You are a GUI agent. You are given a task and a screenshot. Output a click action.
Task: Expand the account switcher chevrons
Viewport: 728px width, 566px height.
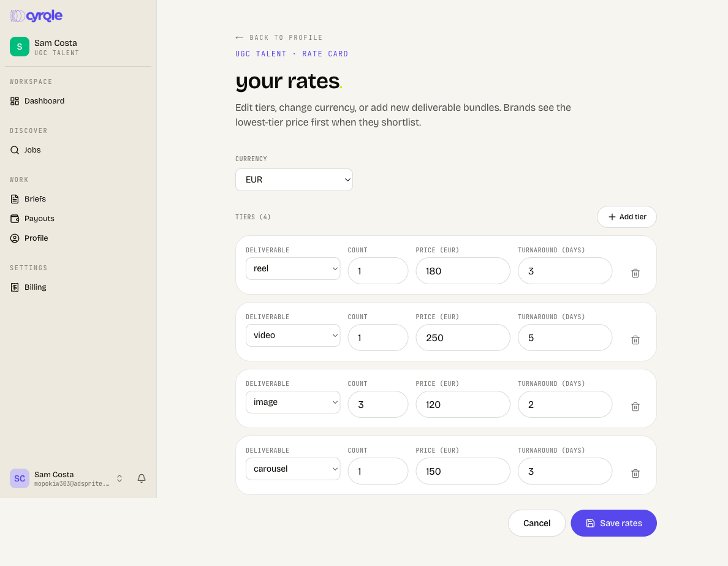[119, 478]
